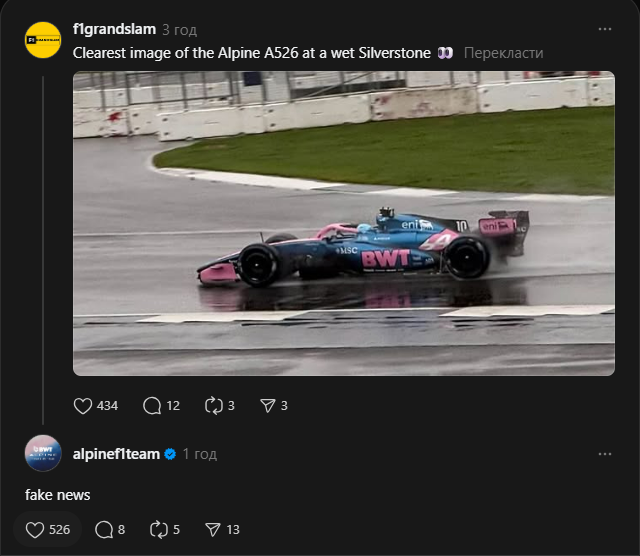Share the alpinef1team reply
Image resolution: width=640 pixels, height=556 pixels.
tap(213, 529)
